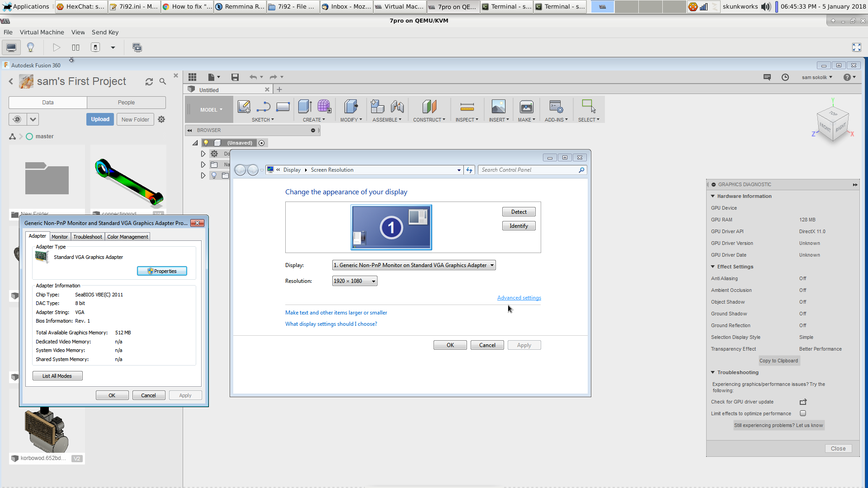Open the Display monitor dropdown
Viewport: 868px width, 488px height.
[414, 265]
